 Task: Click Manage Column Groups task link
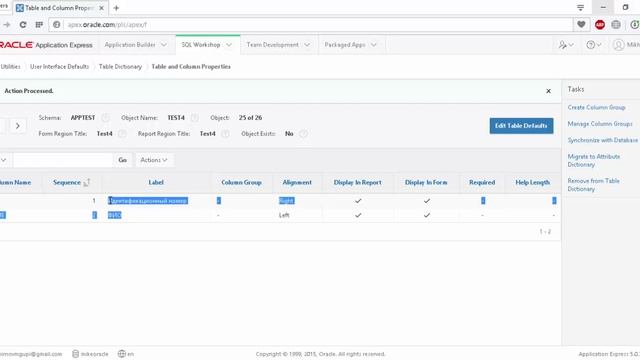[600, 124]
